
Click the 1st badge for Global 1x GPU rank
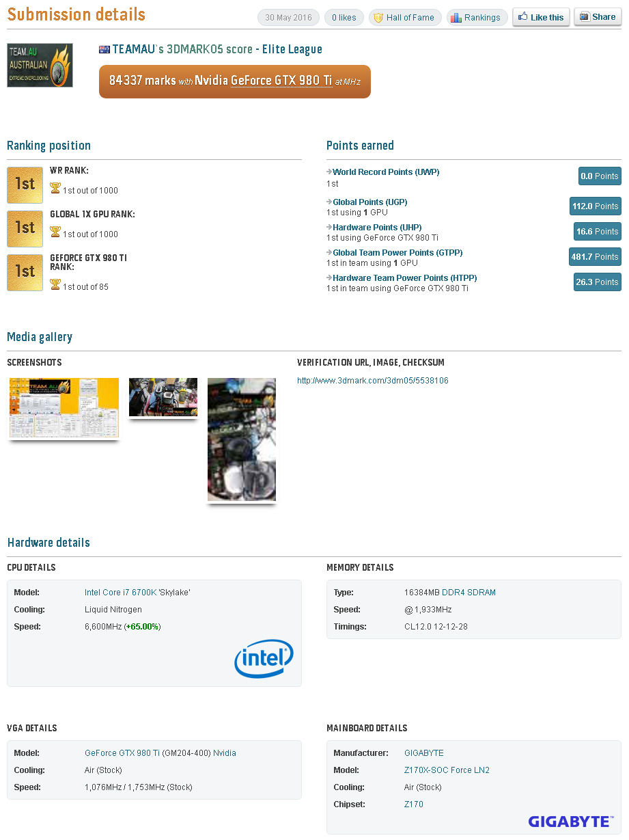[25, 228]
